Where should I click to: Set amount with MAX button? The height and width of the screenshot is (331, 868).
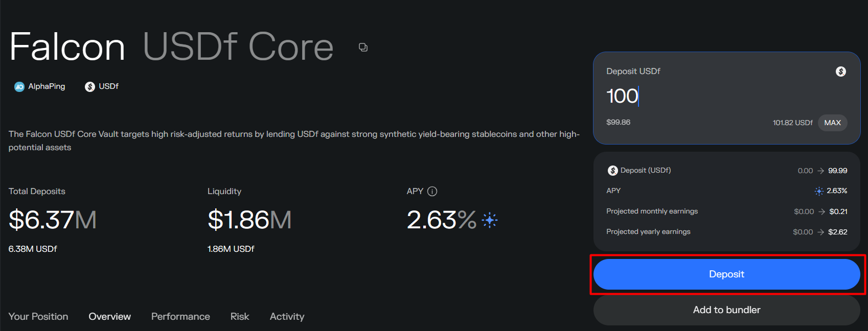point(832,123)
